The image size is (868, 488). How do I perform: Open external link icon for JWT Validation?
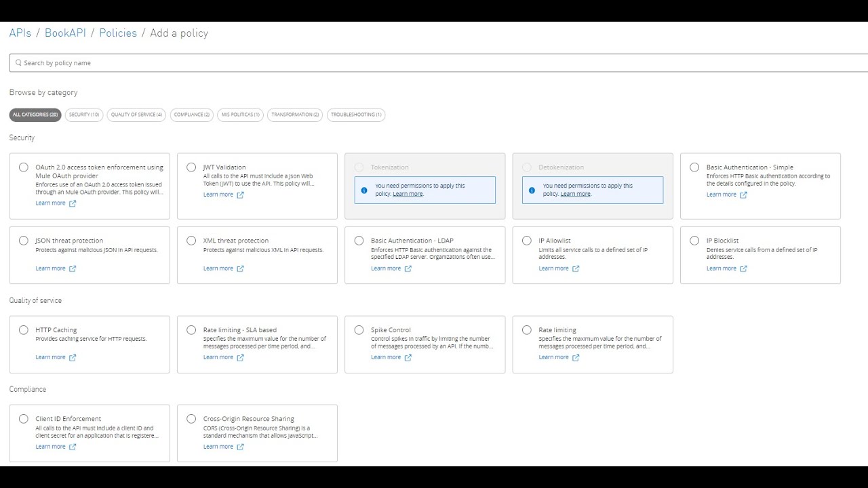click(x=240, y=195)
